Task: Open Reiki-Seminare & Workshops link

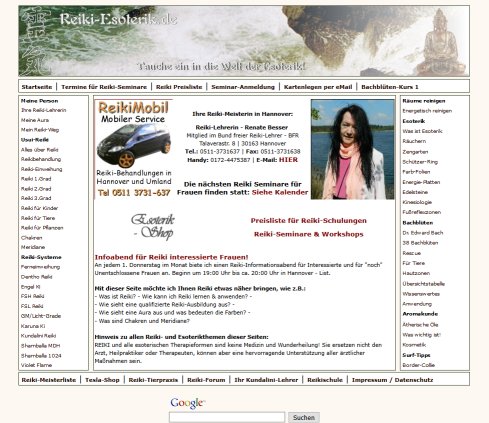Action: [x=308, y=234]
